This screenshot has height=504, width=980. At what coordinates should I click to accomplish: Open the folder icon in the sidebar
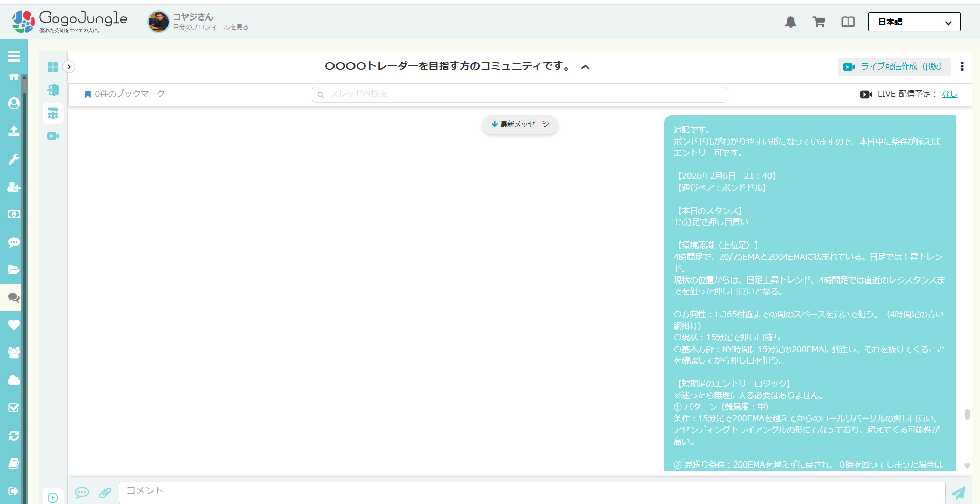coord(14,269)
